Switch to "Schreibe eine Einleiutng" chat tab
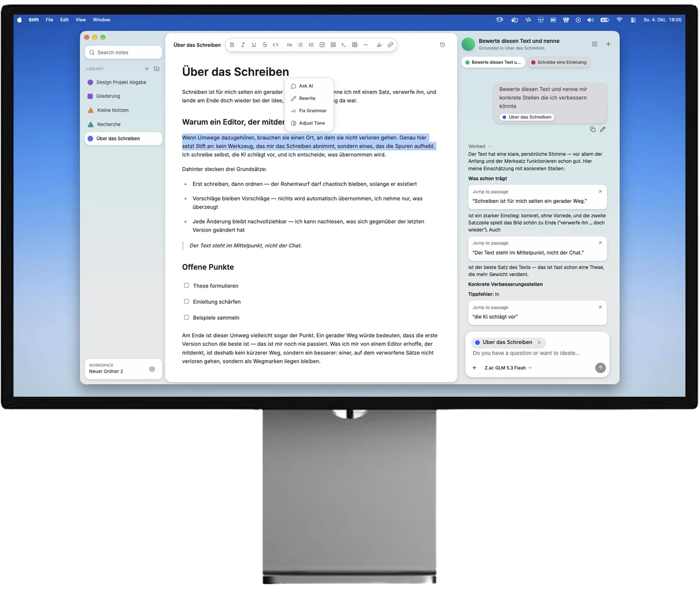 [559, 63]
